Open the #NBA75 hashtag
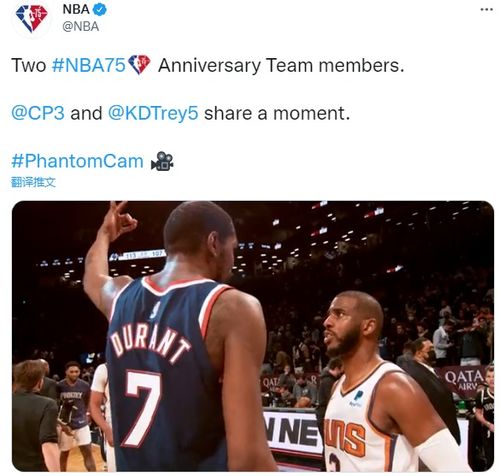500x476 pixels. [x=88, y=65]
